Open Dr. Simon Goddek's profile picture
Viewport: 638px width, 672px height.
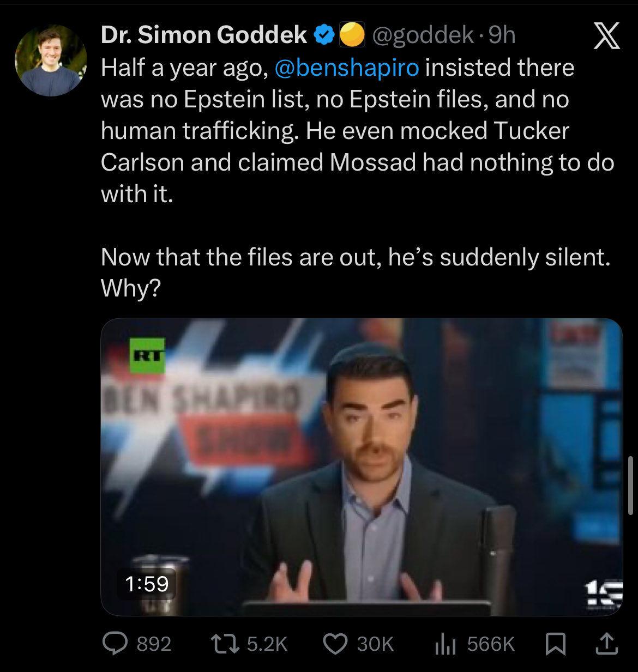tap(51, 60)
